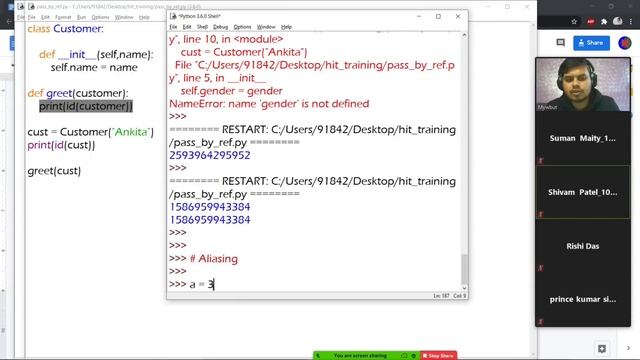Open File menu in pass_by_ref.py editor

pyautogui.click(x=31, y=17)
